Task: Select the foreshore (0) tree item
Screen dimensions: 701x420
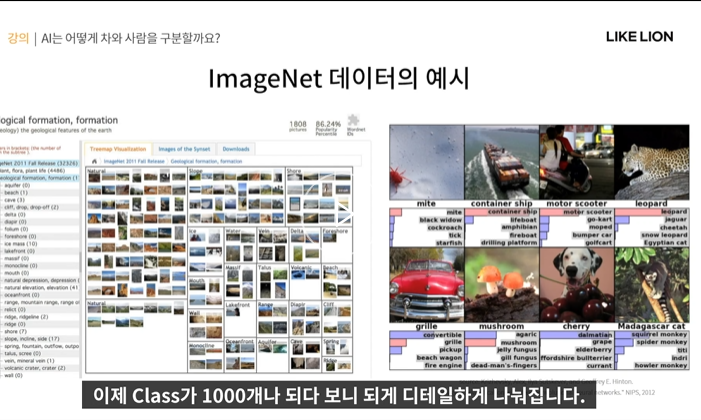Action: [x=20, y=236]
